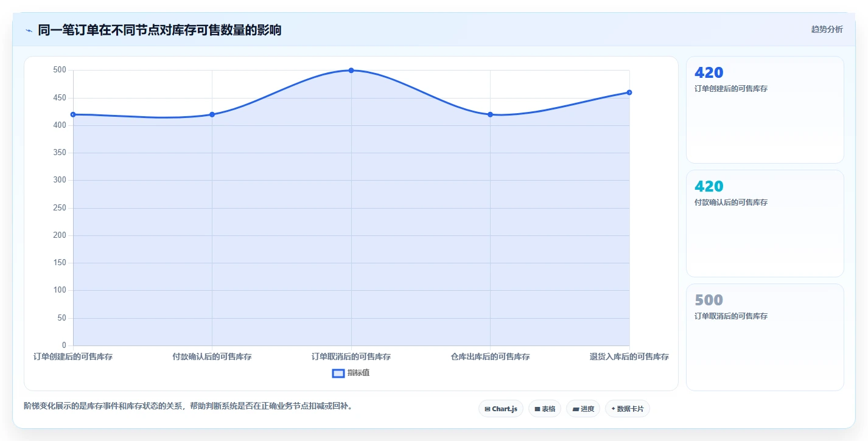Click the y-axis value 250
The width and height of the screenshot is (868, 441).
click(59, 208)
